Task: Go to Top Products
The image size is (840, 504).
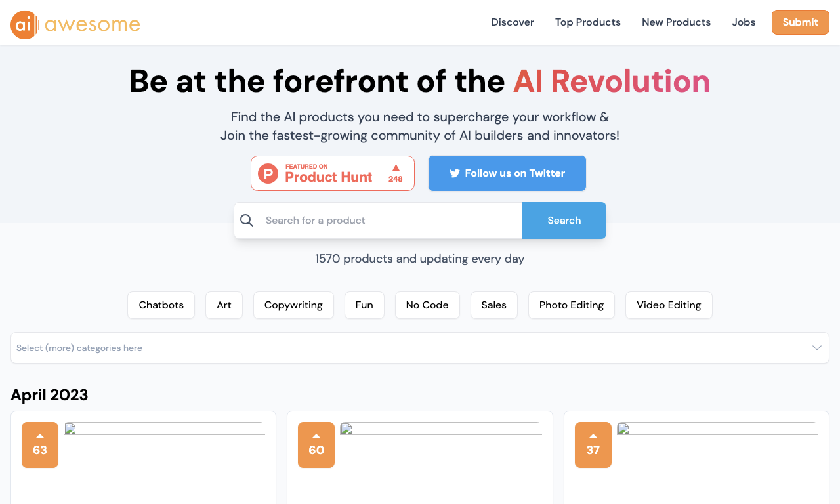Action: pyautogui.click(x=588, y=22)
